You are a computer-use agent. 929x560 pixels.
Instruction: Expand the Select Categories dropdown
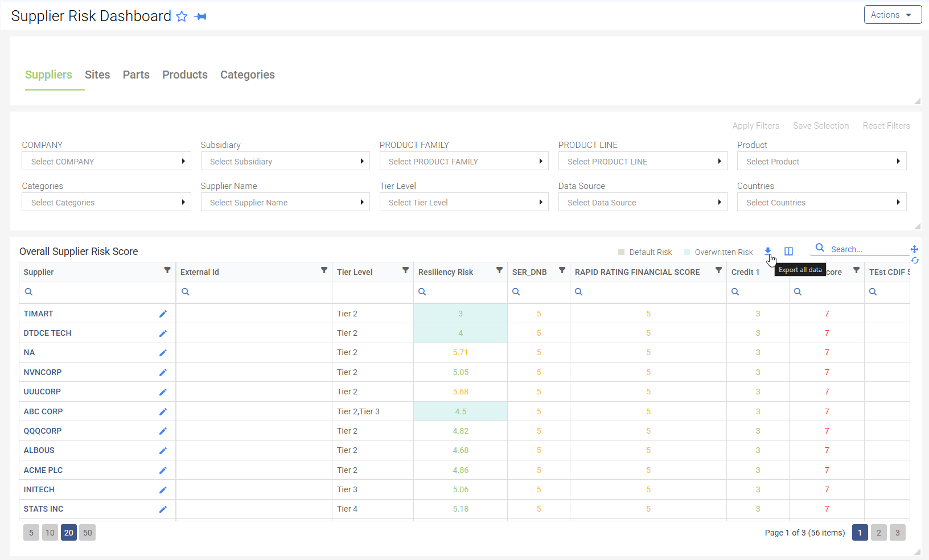click(106, 202)
